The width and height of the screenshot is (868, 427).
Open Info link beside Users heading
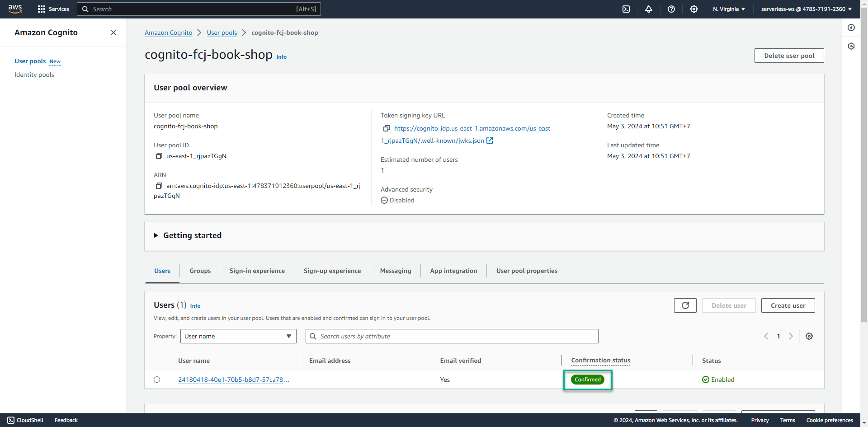195,306
